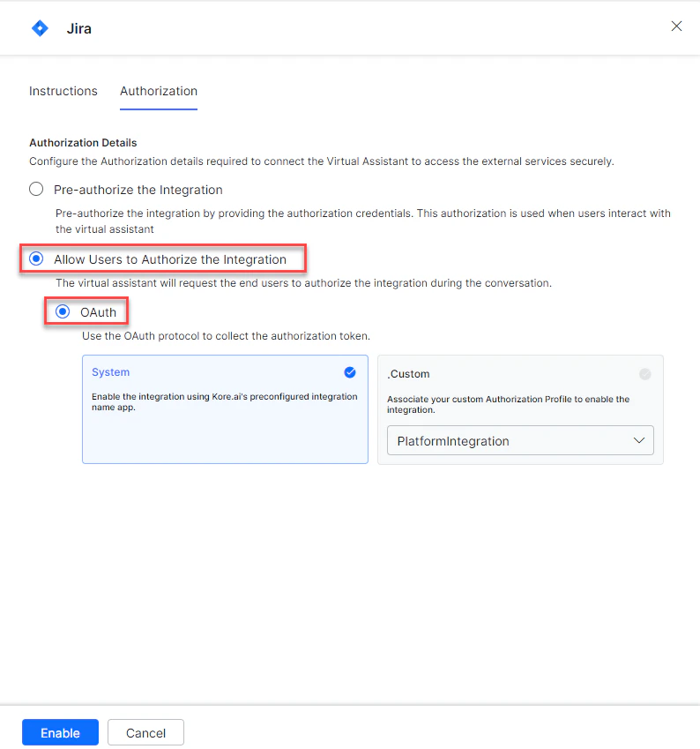Click the gray checkmark on the Custom card

click(644, 373)
